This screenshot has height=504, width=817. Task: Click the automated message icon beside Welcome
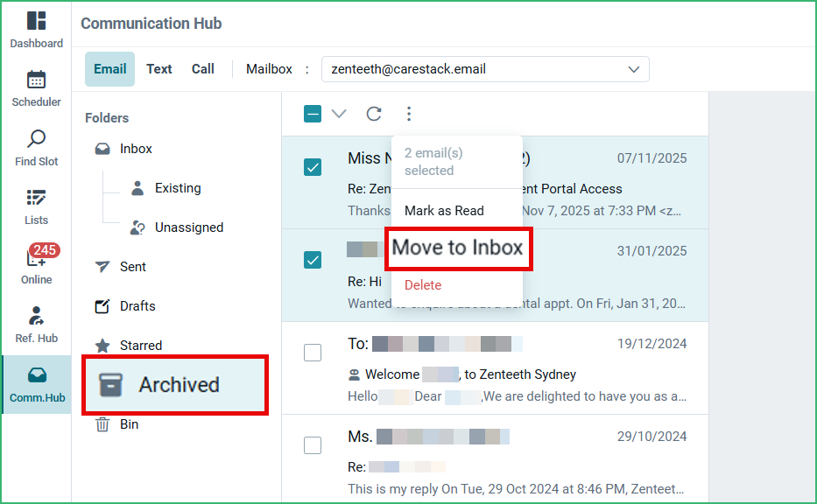point(355,374)
